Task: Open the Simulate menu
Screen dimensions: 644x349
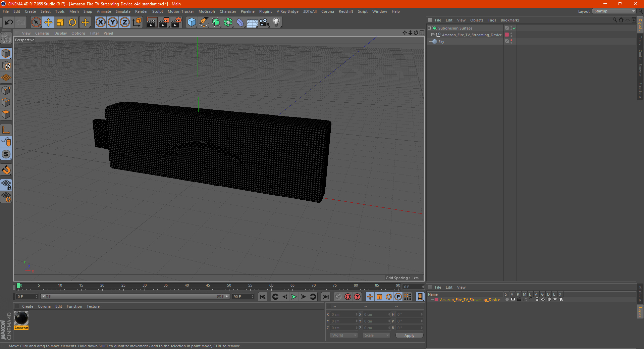Action: pos(123,11)
